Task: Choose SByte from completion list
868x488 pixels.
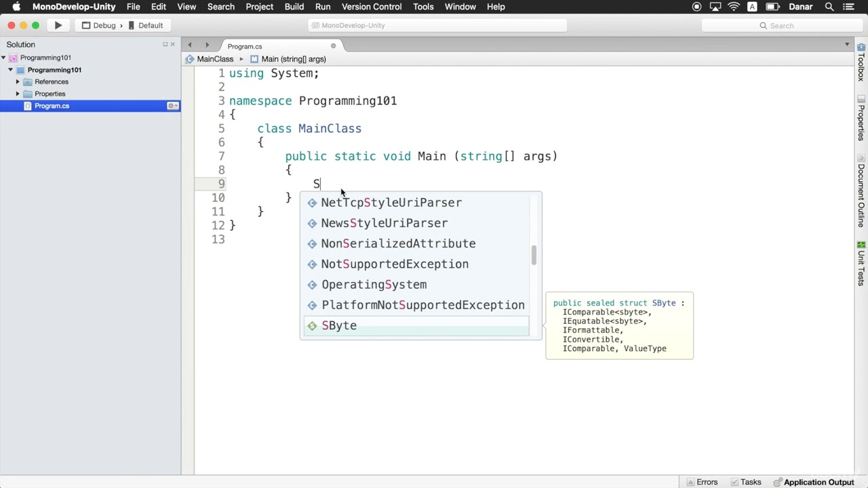Action: tap(416, 326)
